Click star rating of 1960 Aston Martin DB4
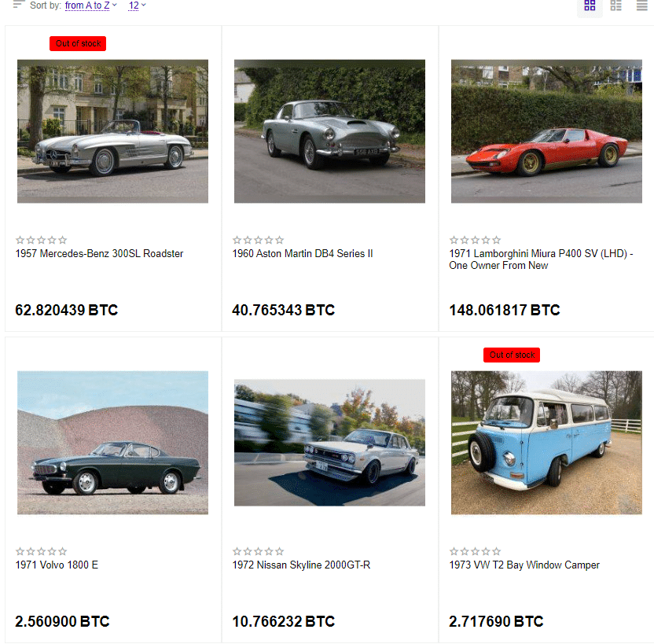 (x=258, y=240)
